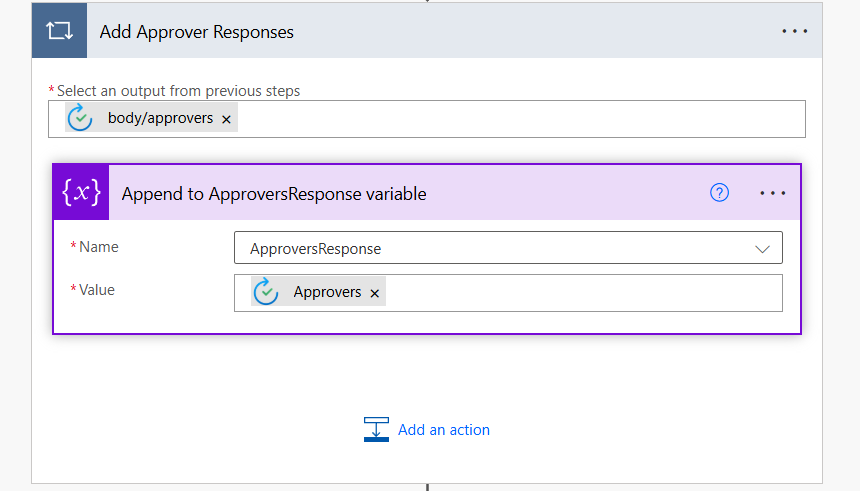Click the Add an action link text
Image resolution: width=860 pixels, height=491 pixels.
pyautogui.click(x=444, y=430)
